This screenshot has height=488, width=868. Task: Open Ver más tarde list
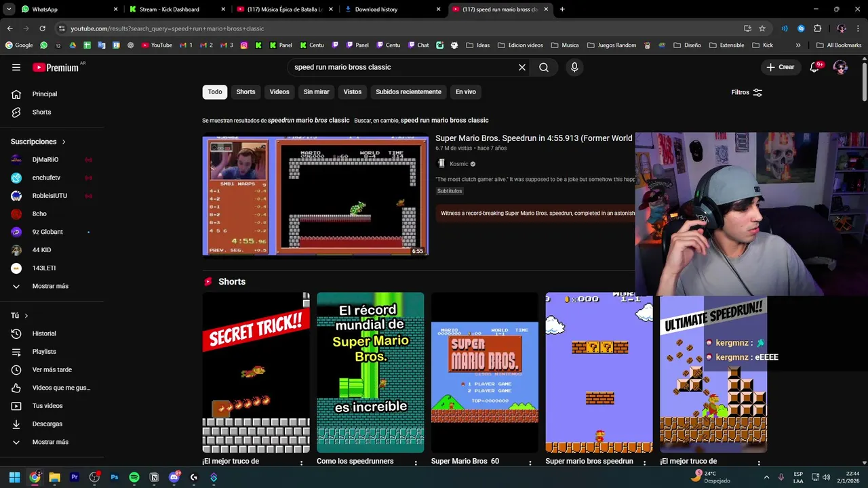click(52, 369)
